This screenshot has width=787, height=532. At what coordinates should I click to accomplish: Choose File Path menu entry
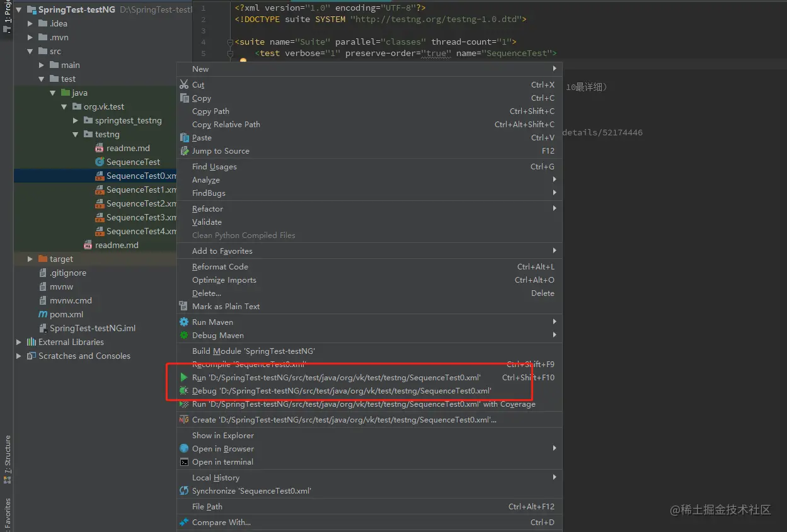pos(369,506)
